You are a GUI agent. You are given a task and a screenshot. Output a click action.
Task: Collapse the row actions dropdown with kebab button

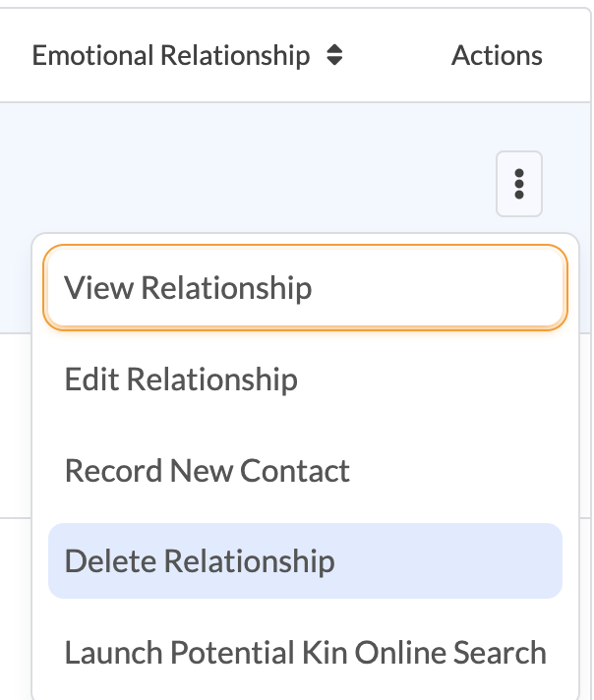(x=519, y=184)
